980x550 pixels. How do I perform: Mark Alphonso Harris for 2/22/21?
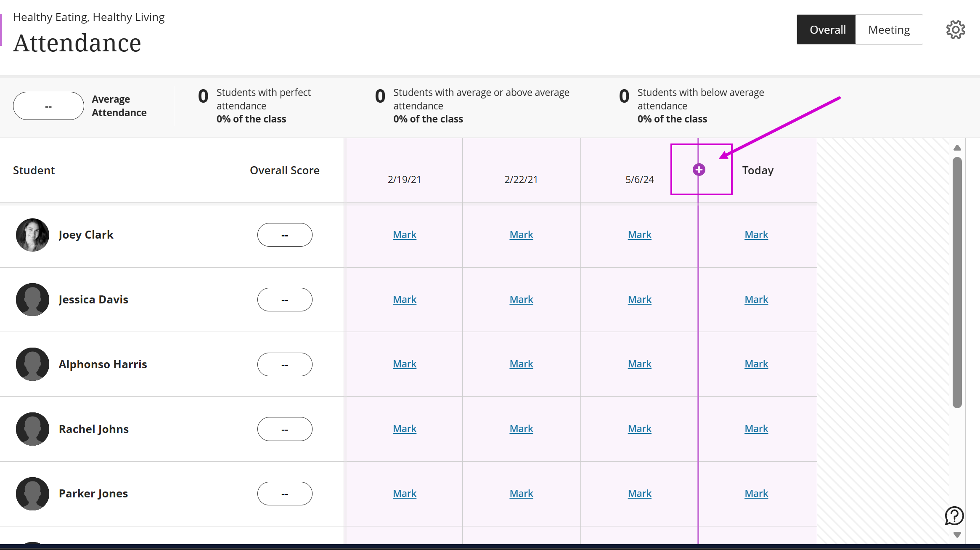pyautogui.click(x=522, y=364)
